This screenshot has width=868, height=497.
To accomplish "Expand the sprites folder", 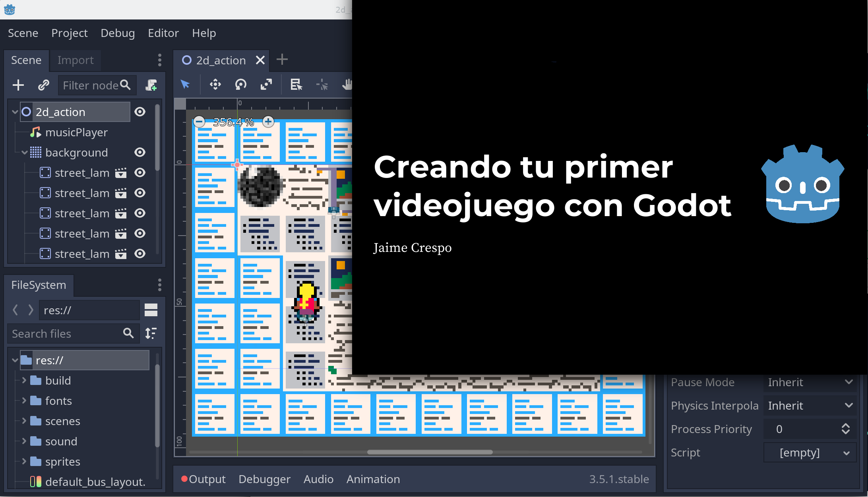I will click(x=24, y=461).
